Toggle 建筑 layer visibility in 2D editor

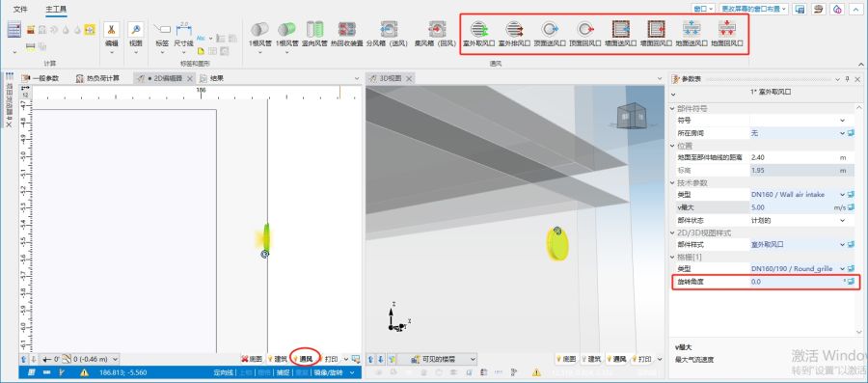[x=278, y=359]
